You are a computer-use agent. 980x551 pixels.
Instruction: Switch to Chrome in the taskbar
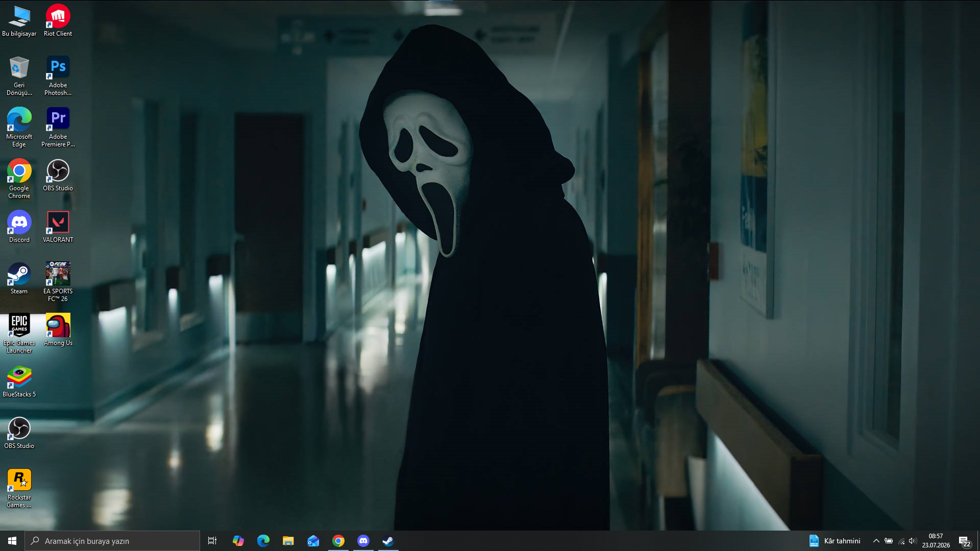click(338, 541)
